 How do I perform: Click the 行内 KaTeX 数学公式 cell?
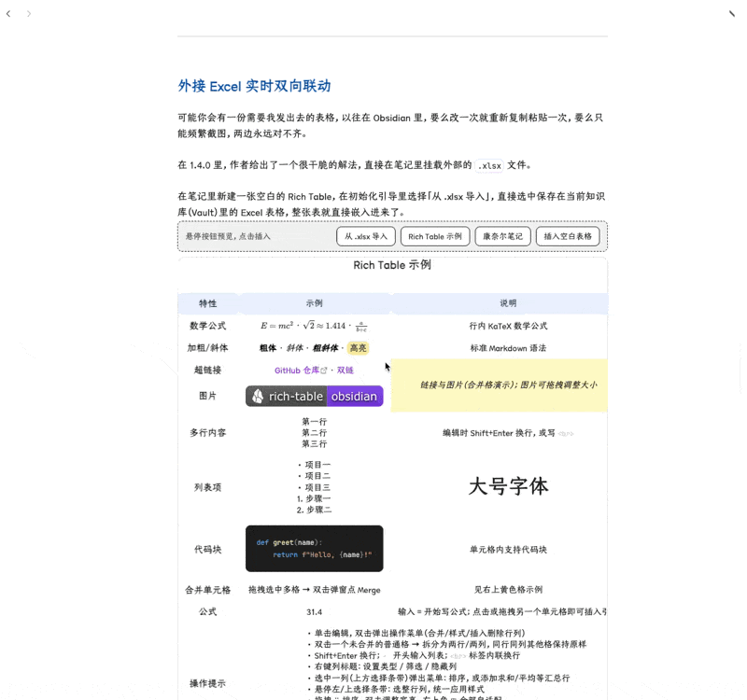click(508, 326)
